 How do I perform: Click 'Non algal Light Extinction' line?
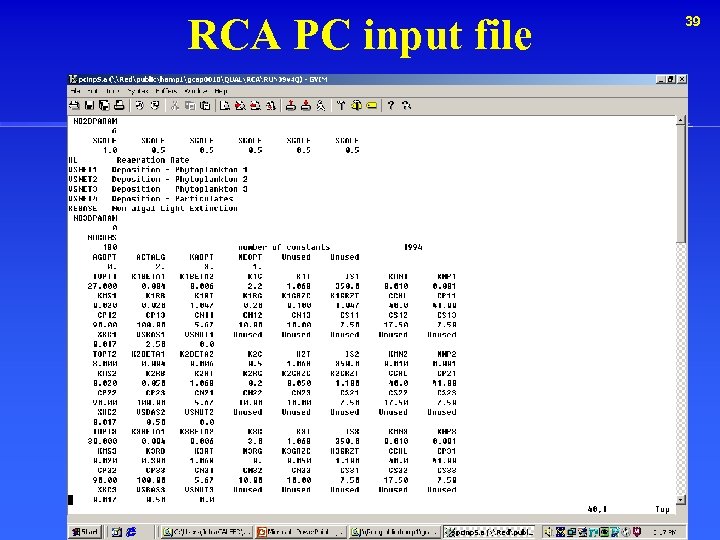click(x=174, y=208)
